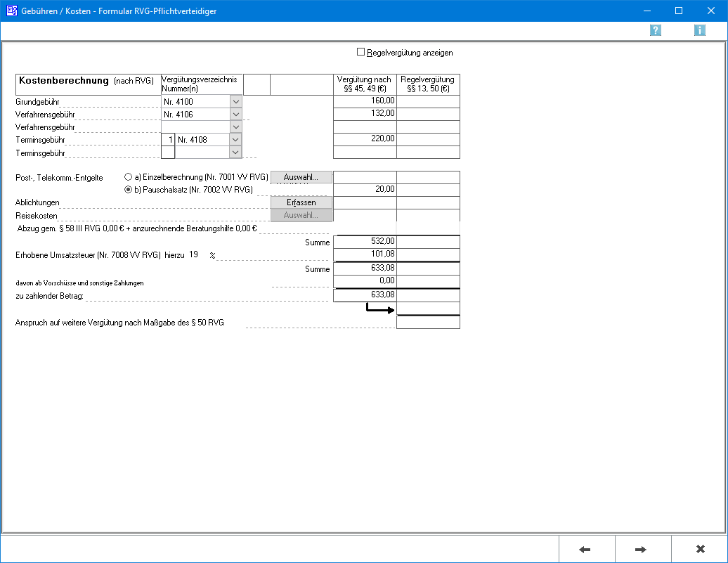Minimize the window

click(646, 11)
